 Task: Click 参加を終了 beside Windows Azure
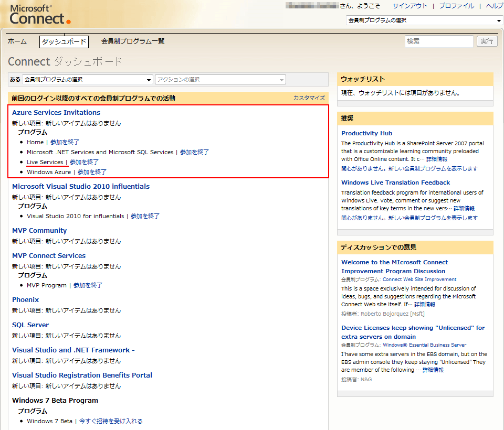(92, 172)
